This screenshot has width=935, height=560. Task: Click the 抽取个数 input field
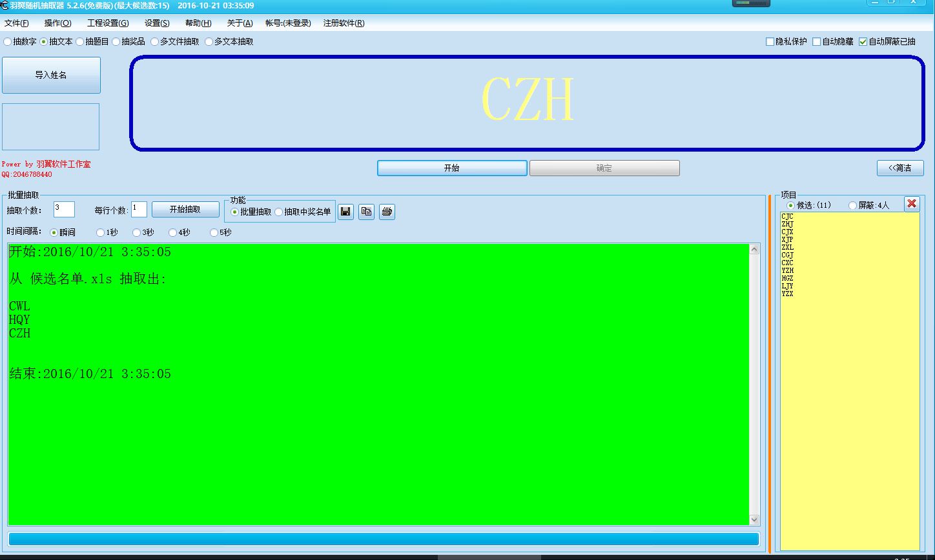(x=64, y=209)
